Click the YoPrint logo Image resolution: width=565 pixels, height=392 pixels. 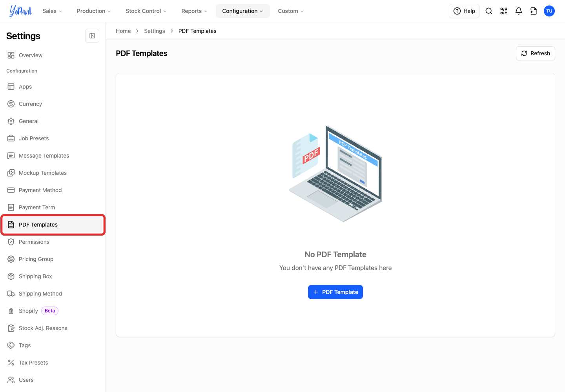click(21, 11)
